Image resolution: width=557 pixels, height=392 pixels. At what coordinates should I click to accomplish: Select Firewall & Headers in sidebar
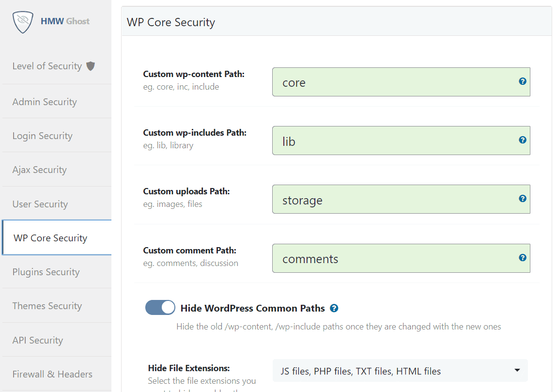point(52,374)
